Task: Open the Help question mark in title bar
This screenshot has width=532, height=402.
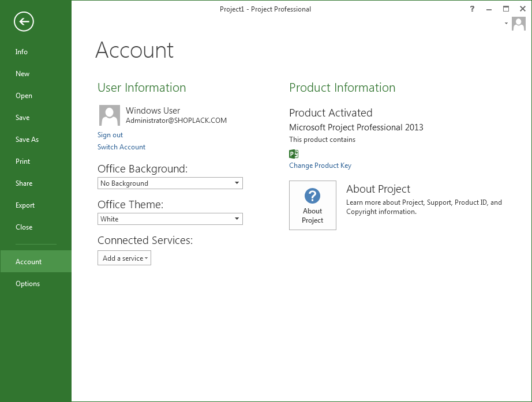Action: [x=472, y=9]
